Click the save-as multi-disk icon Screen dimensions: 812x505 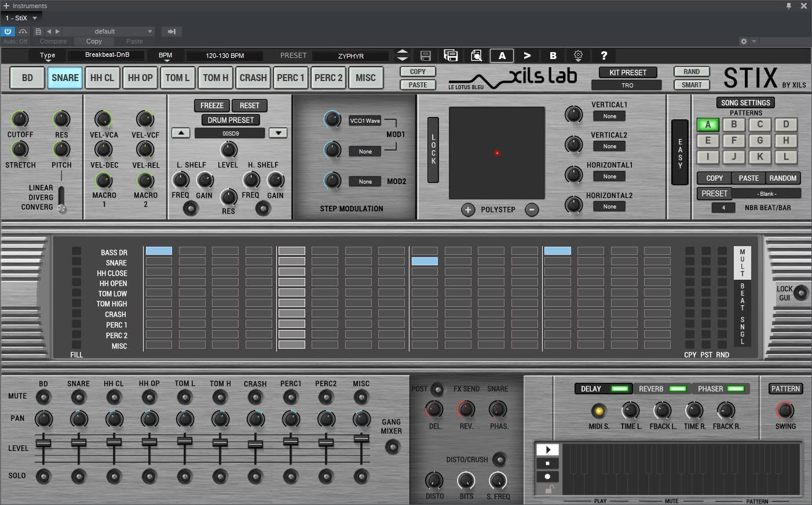coord(451,56)
